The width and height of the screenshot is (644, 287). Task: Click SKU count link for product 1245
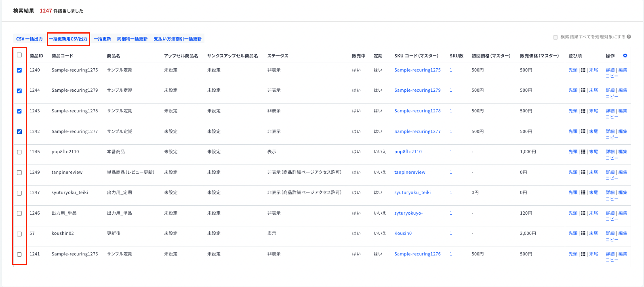point(451,152)
